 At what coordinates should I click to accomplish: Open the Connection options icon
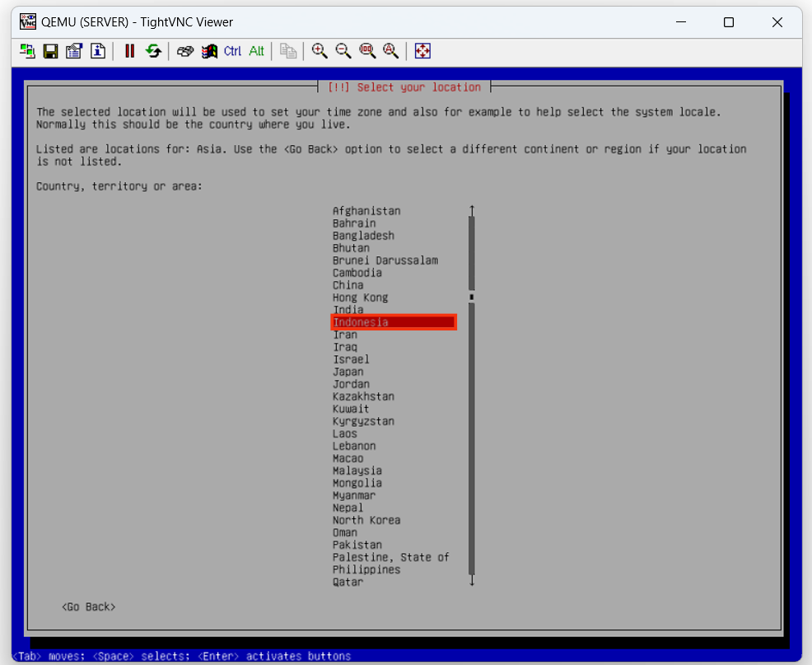(74, 51)
